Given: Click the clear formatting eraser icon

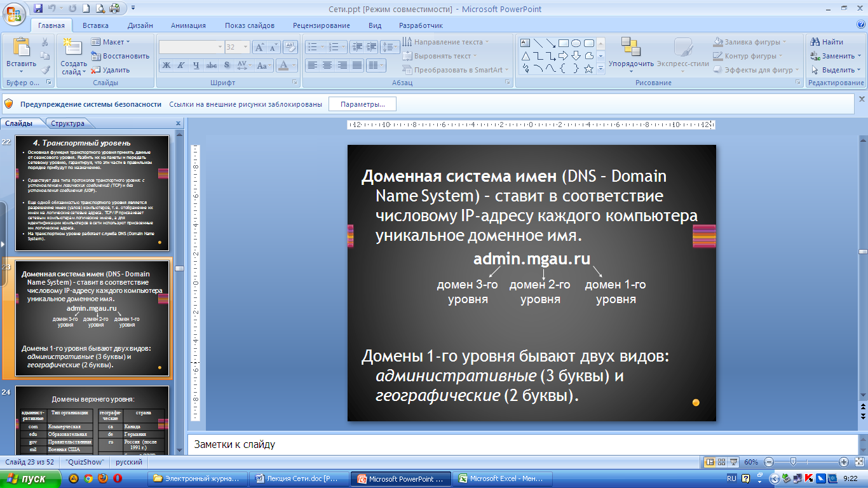Looking at the screenshot, I should [290, 47].
